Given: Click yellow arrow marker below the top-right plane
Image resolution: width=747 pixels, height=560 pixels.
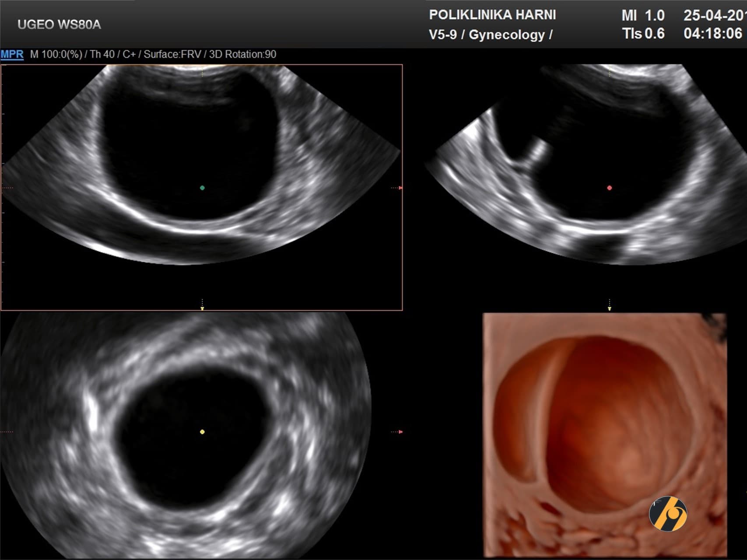Looking at the screenshot, I should coord(610,308).
